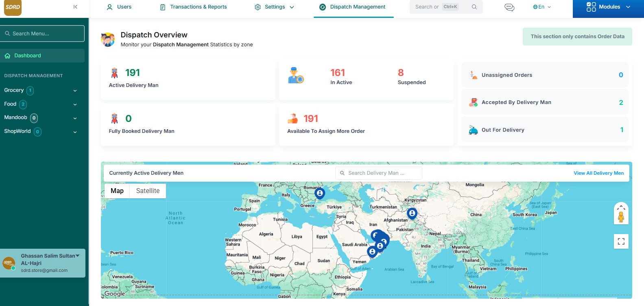Viewport: 644px width, 306px height.
Task: Open the En language dropdown
Action: (542, 7)
